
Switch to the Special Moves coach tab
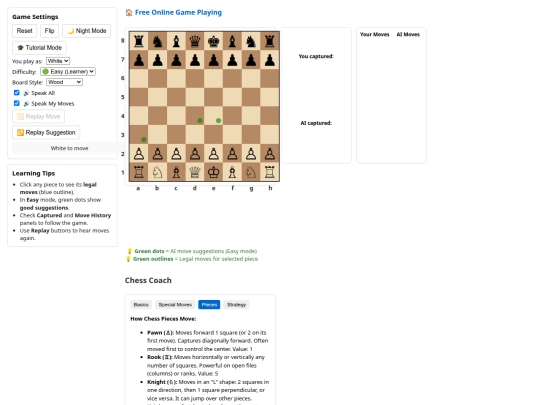[175, 305]
